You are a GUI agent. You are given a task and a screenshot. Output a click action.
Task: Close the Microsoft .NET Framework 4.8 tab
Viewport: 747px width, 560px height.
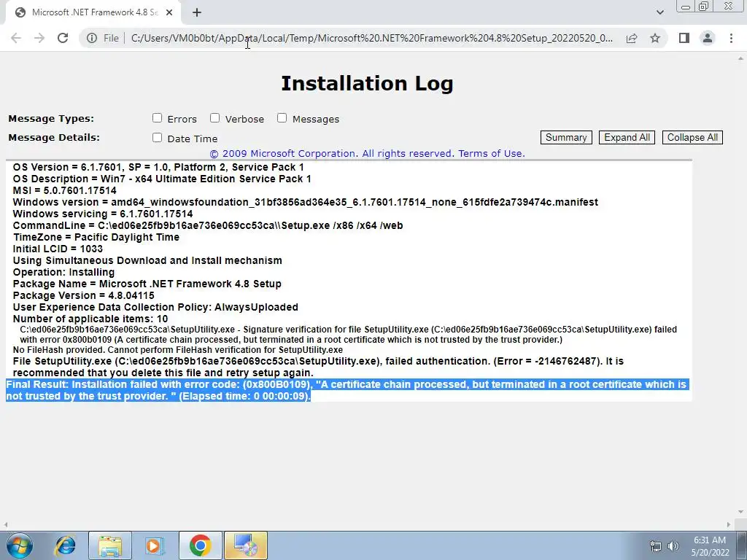[x=169, y=13]
